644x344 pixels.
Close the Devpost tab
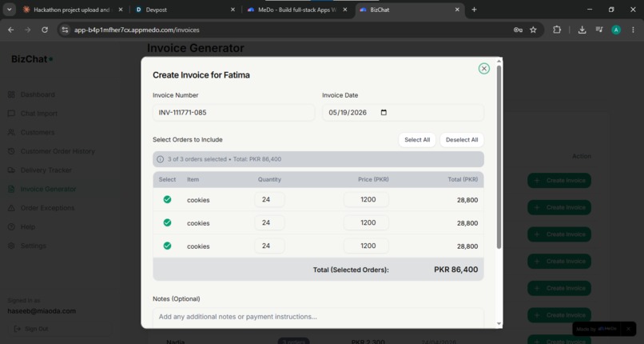[x=233, y=10]
